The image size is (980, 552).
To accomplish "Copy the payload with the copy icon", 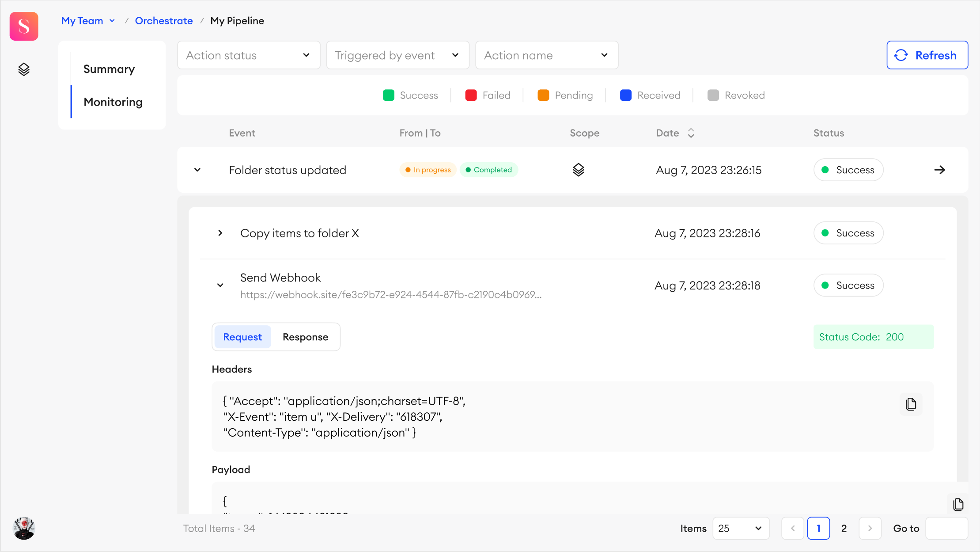I will [958, 504].
